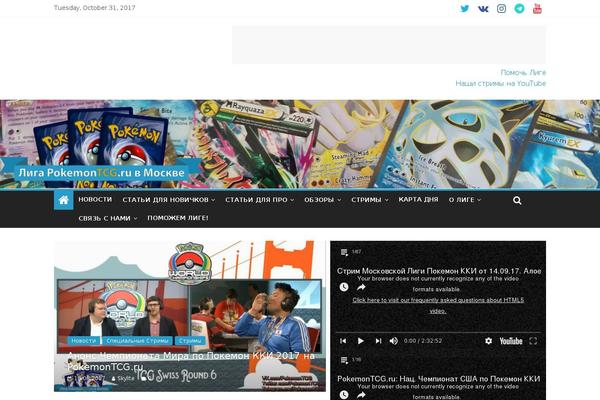Click Watch later clock on Чемпионат США video

point(344,395)
